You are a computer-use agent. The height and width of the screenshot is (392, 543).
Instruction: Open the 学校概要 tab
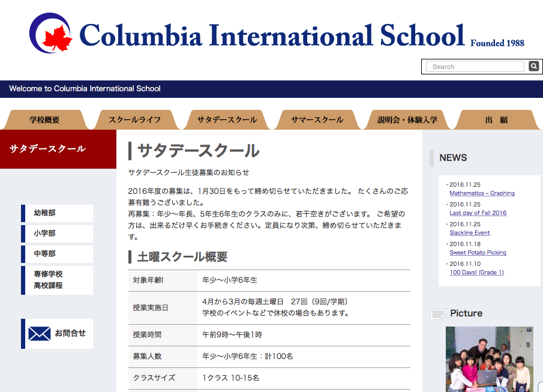coord(44,120)
